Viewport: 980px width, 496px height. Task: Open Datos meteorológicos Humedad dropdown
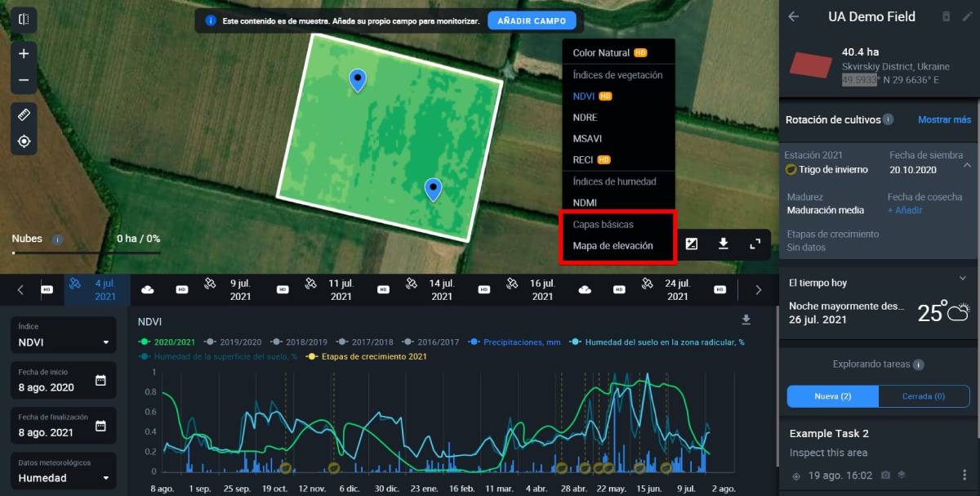pyautogui.click(x=64, y=477)
